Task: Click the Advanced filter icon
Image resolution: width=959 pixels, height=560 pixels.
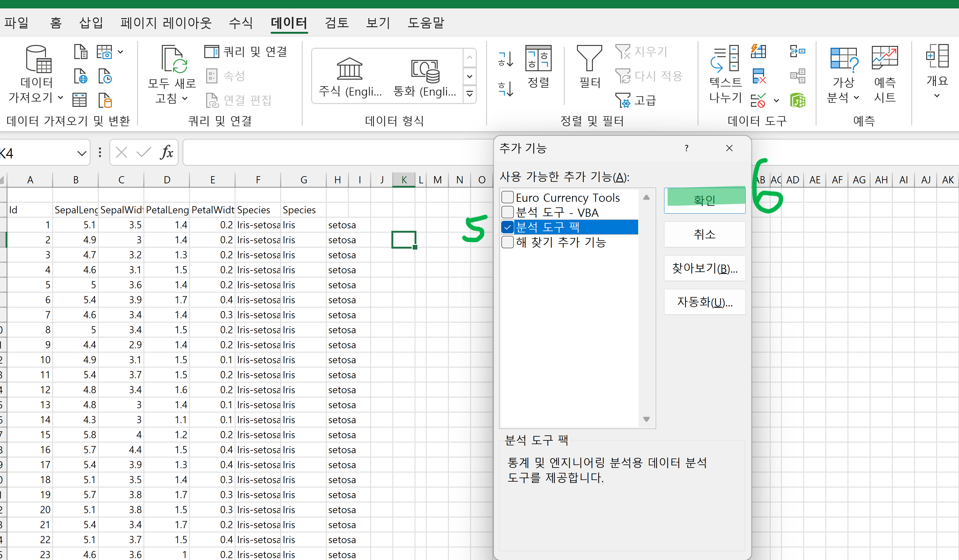Action: (x=624, y=101)
